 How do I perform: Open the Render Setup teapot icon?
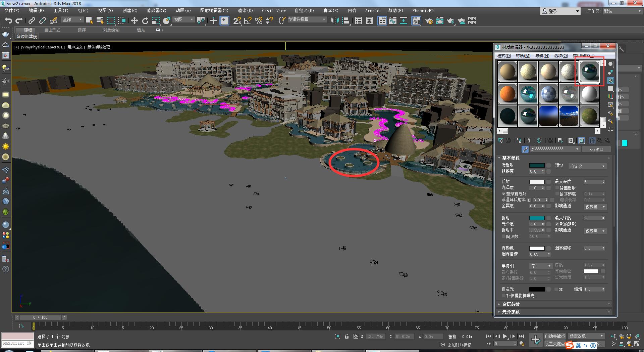[x=429, y=21]
